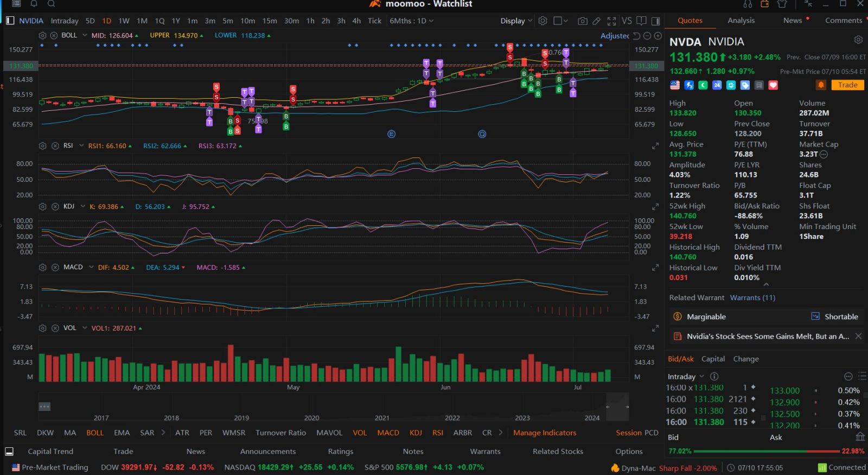Open the skin theme shirt icon

click(x=782, y=4)
